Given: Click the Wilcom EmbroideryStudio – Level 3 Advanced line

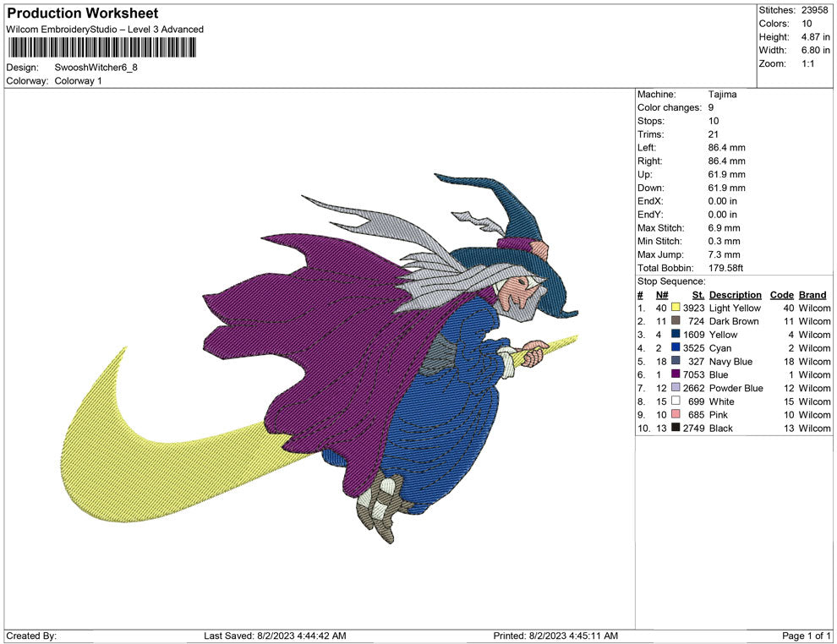Looking at the screenshot, I should (105, 30).
